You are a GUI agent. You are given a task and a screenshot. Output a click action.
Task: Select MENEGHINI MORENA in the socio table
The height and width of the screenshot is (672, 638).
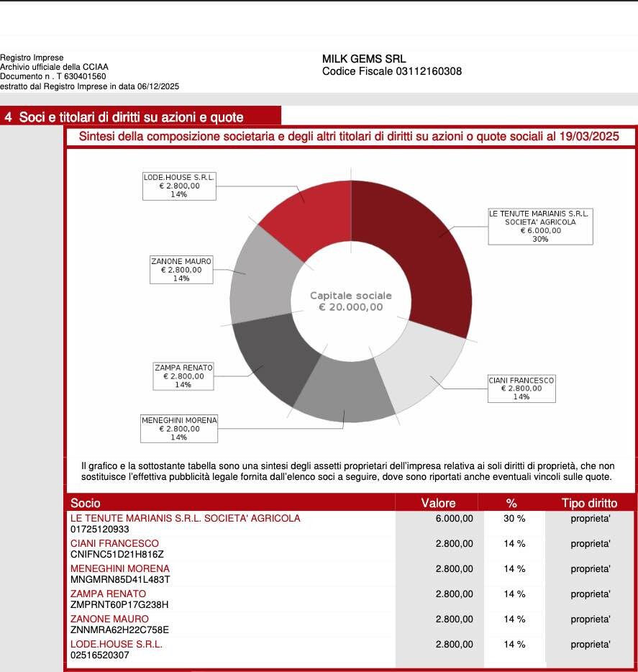[119, 568]
